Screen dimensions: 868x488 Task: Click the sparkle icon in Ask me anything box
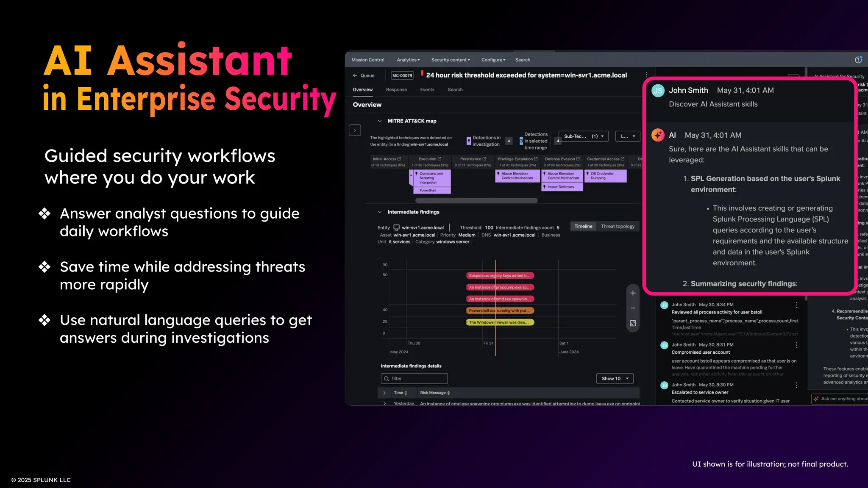coord(816,399)
